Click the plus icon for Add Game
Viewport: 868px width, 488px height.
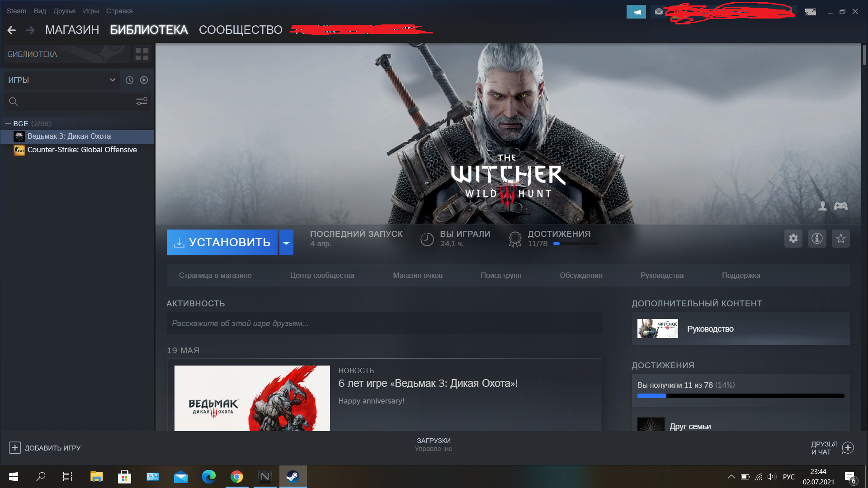click(x=15, y=447)
